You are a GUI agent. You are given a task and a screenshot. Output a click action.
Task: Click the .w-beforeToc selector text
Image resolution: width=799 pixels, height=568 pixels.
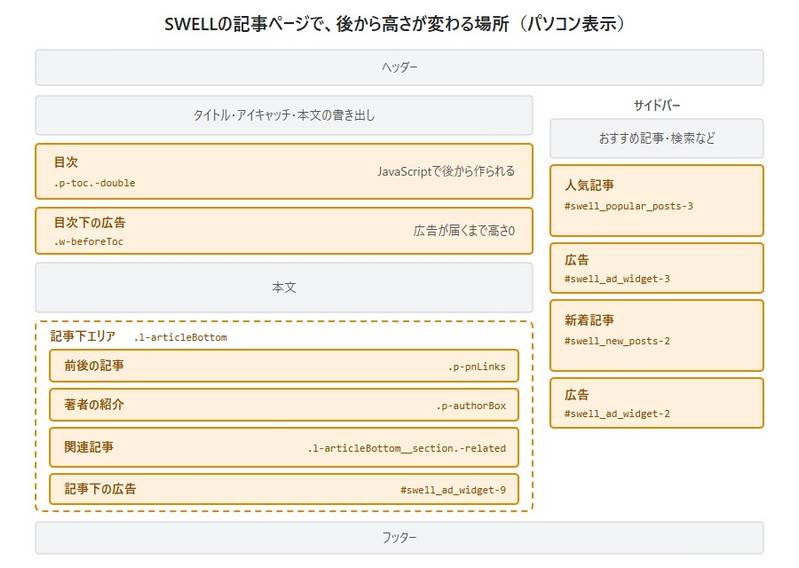click(88, 241)
